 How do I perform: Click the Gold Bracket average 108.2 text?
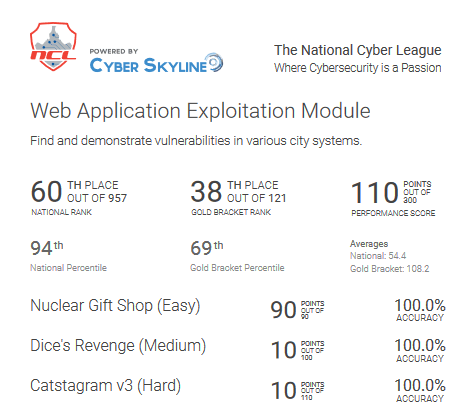(389, 269)
